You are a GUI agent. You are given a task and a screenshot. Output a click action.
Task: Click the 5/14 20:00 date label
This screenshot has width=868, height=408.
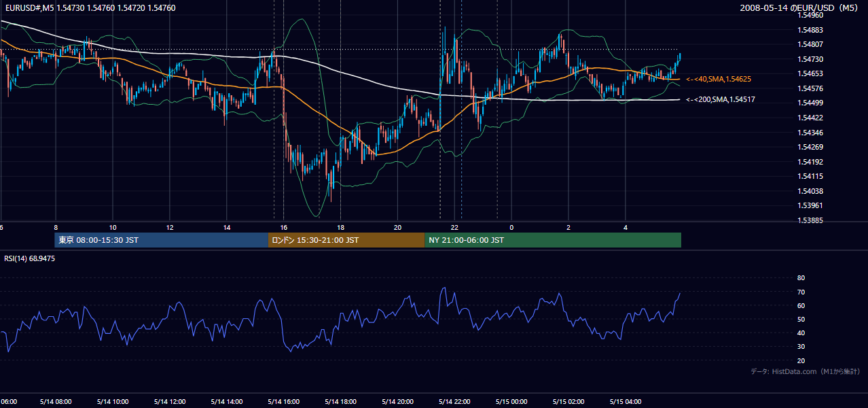pyautogui.click(x=398, y=401)
